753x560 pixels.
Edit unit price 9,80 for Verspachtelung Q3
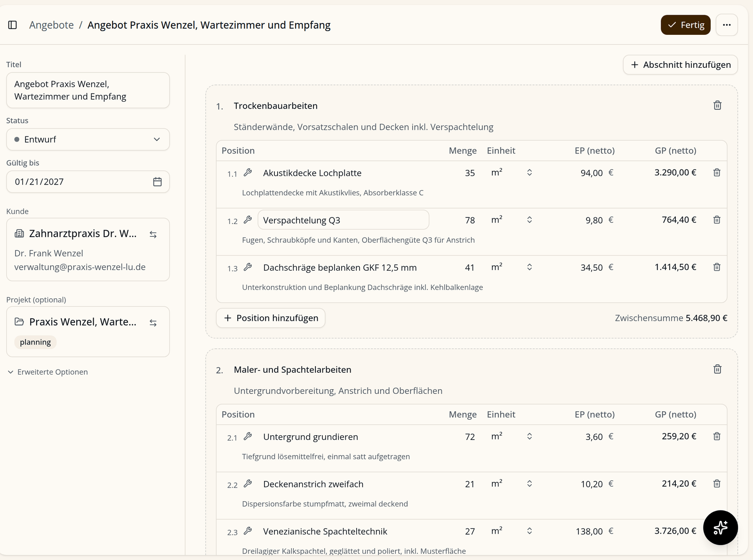point(594,220)
